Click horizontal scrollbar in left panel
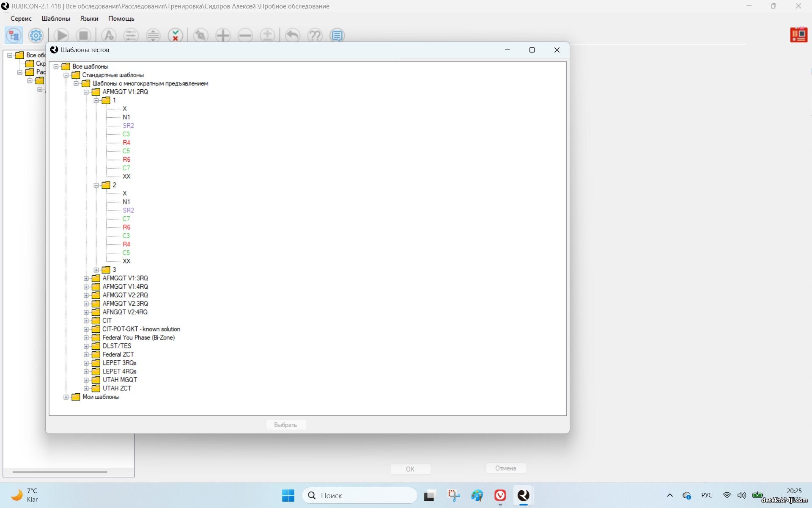This screenshot has width=812, height=508. click(x=60, y=472)
